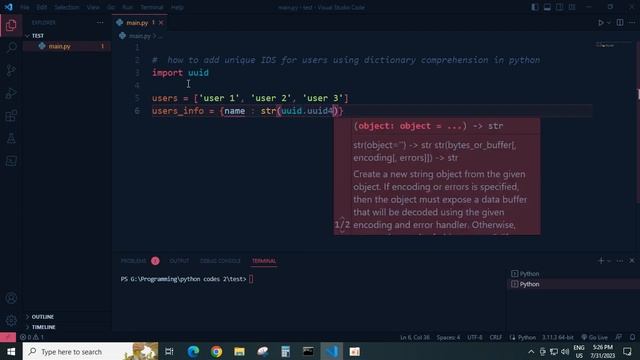
Task: Open terminal launch profile dropdown arrow
Action: click(x=609, y=261)
